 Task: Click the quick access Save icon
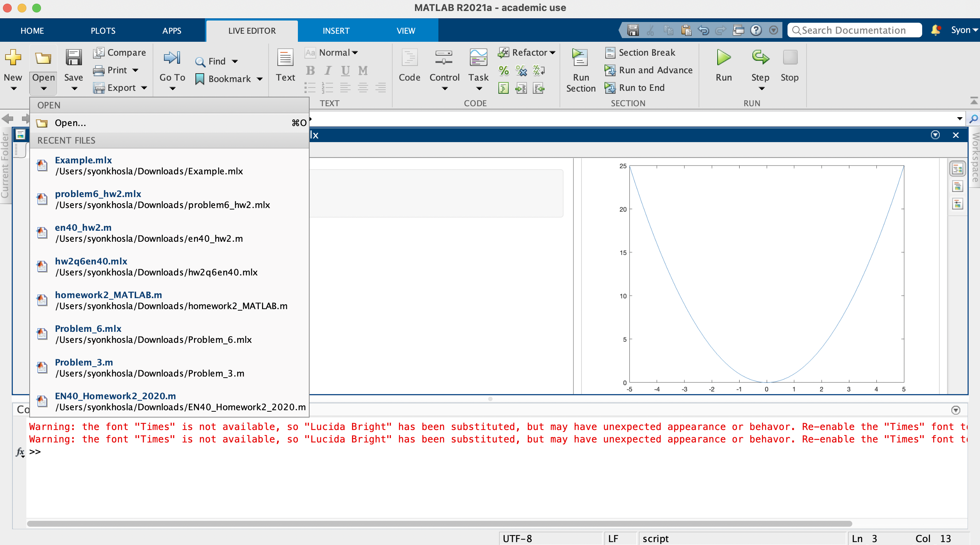(633, 30)
